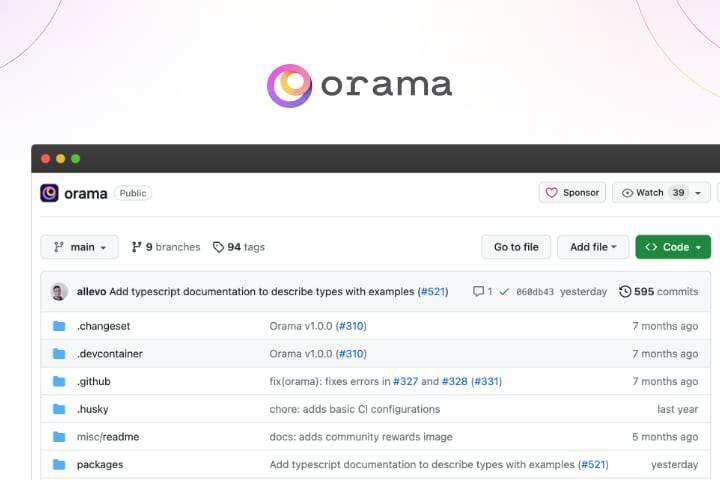The width and height of the screenshot is (720, 480).
Task: Open pull request #331 link
Action: [486, 381]
